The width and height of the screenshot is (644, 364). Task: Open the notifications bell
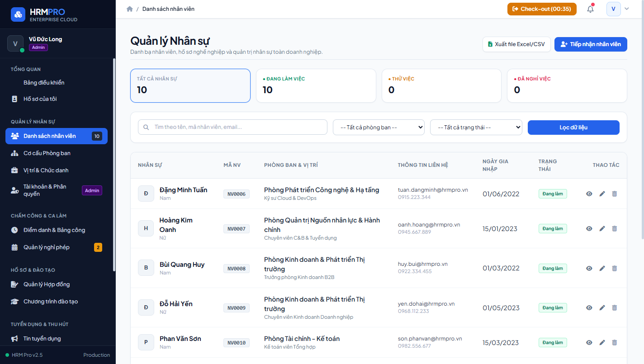click(590, 9)
